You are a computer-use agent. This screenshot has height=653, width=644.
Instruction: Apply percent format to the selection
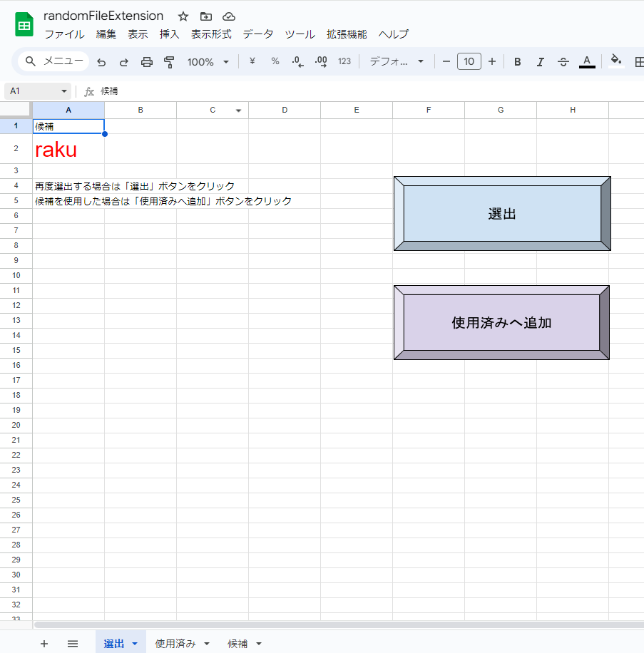pos(275,61)
